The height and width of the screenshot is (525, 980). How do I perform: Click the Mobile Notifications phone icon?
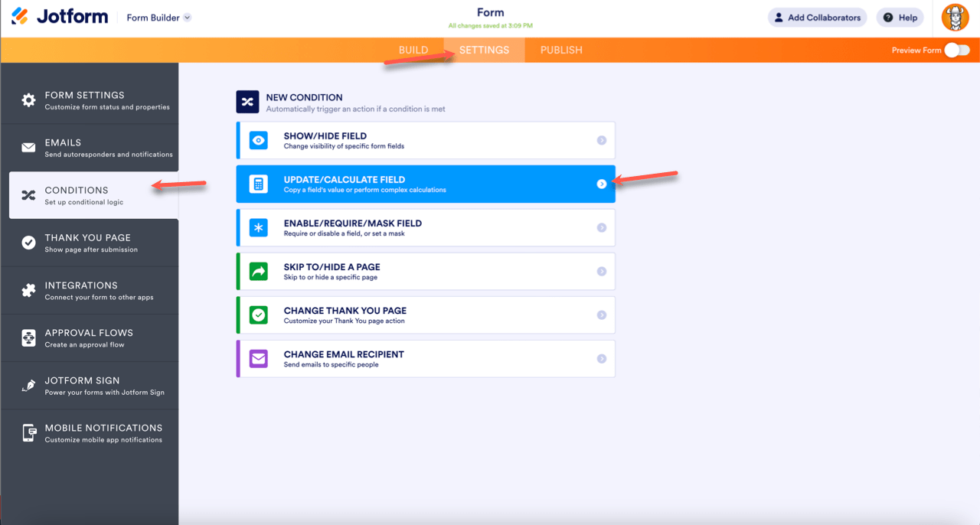pyautogui.click(x=28, y=432)
